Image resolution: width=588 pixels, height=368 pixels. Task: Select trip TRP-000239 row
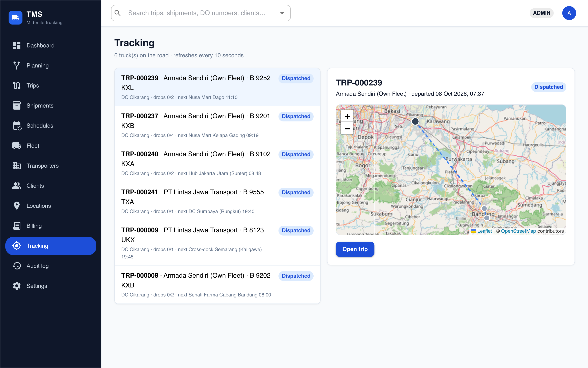pos(217,87)
